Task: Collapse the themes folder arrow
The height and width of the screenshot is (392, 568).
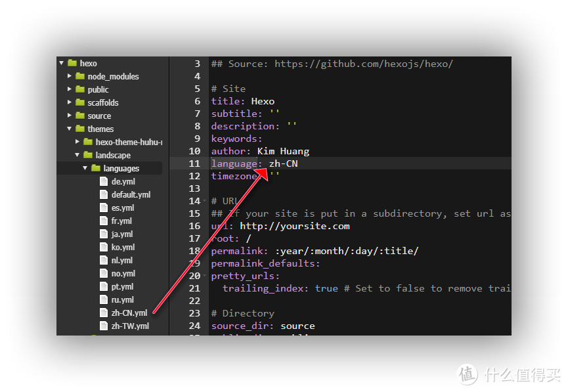Action: [70, 129]
